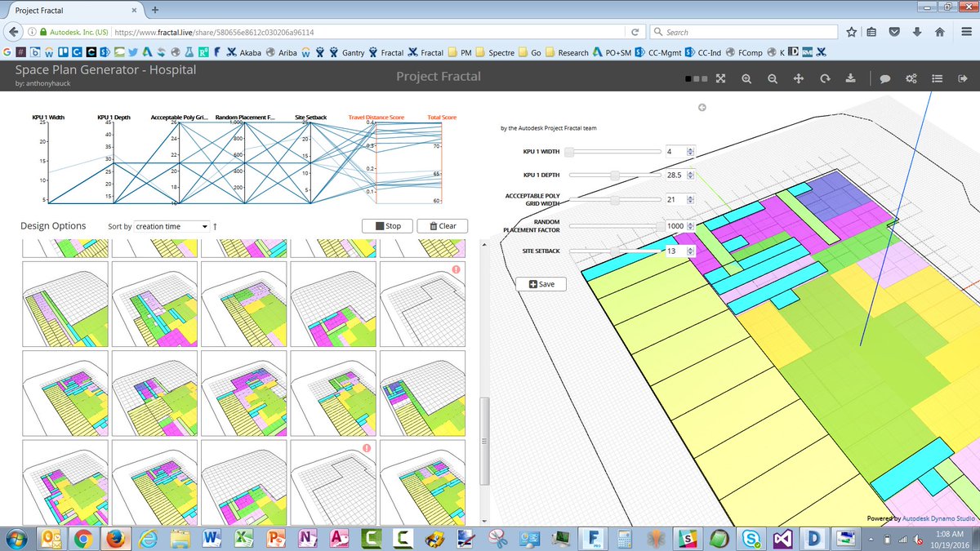Viewport: 980px width, 551px height.
Task: Click the exit sign-out arrow icon
Action: 963,78
